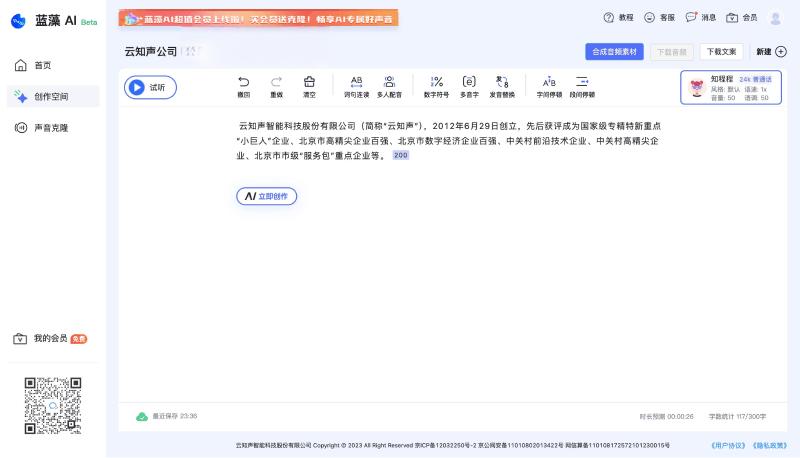Click the 合成音频素材 button

pos(614,51)
